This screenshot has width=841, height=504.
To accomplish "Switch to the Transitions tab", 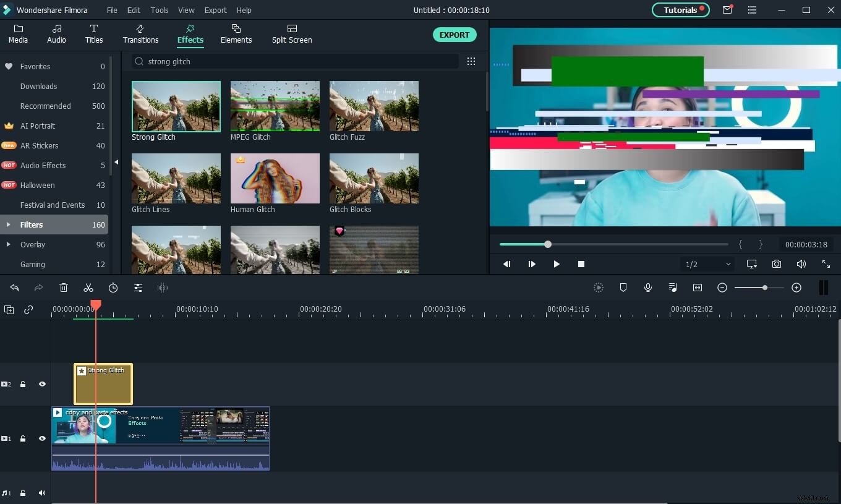I will (140, 34).
